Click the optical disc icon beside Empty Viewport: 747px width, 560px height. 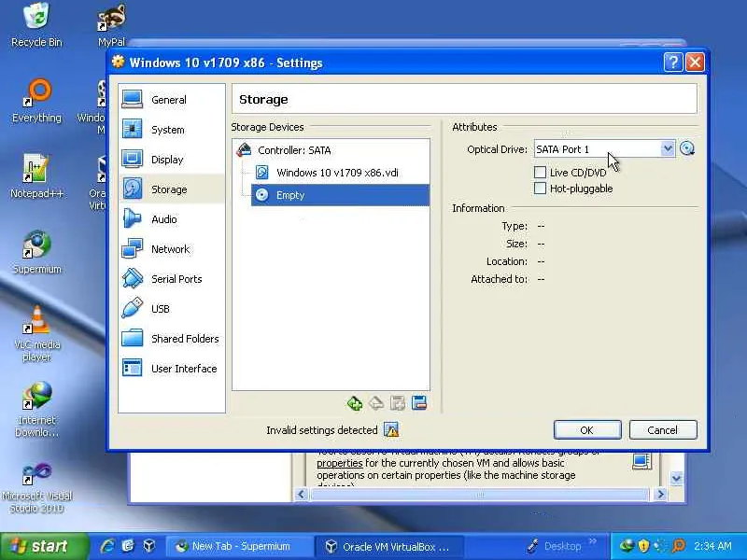click(x=262, y=195)
